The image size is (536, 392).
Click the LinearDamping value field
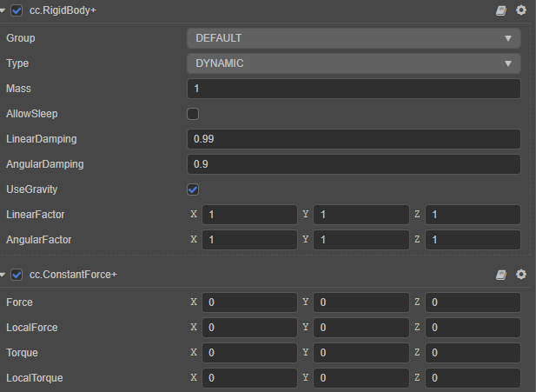pos(354,139)
